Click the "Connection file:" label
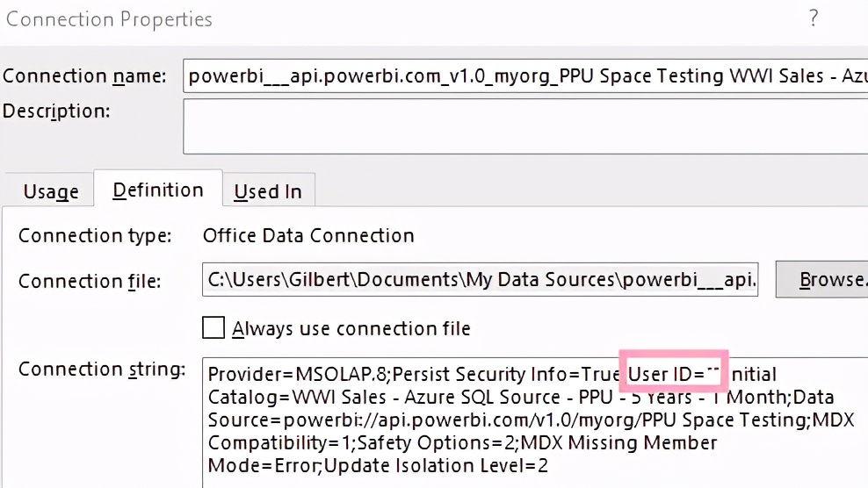Viewport: 868px width, 488px height. 90,281
